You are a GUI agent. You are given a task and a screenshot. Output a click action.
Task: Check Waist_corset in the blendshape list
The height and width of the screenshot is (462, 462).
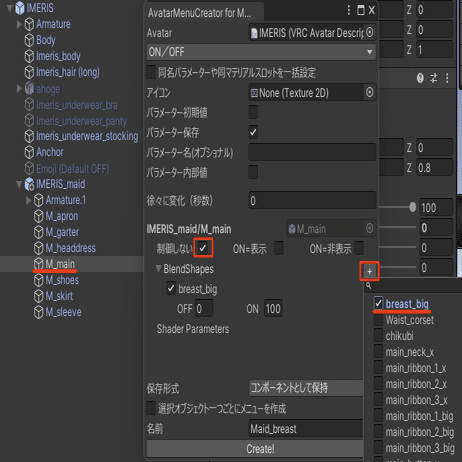tap(378, 320)
